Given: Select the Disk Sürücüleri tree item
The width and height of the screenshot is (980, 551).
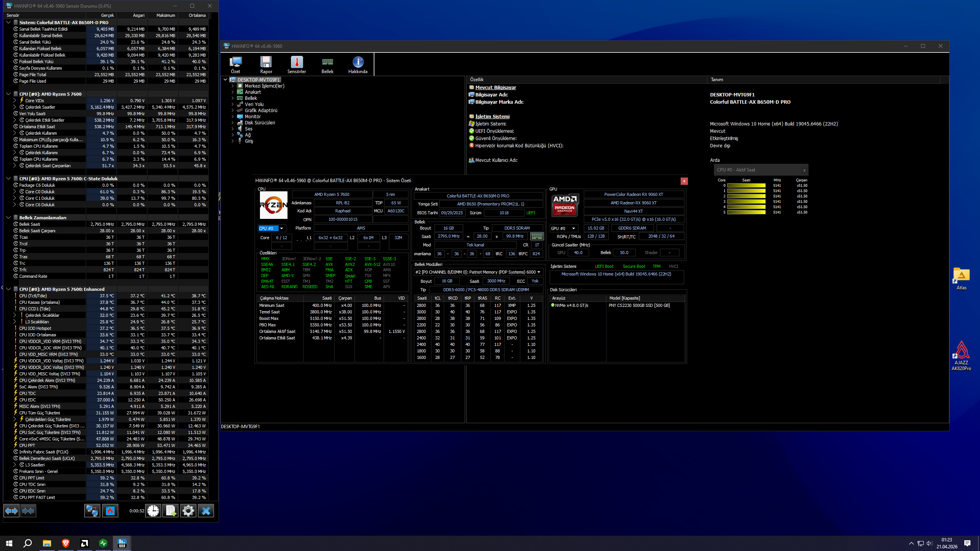Looking at the screenshot, I should click(x=260, y=123).
